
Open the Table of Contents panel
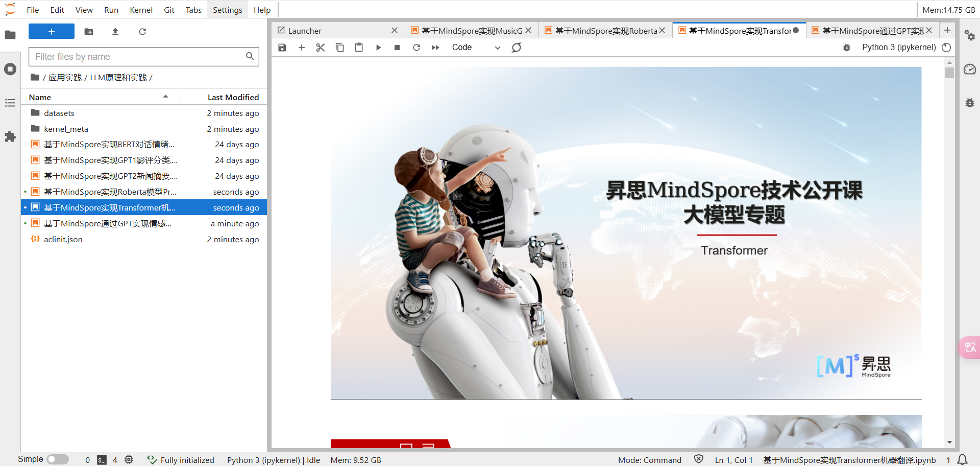(10, 103)
